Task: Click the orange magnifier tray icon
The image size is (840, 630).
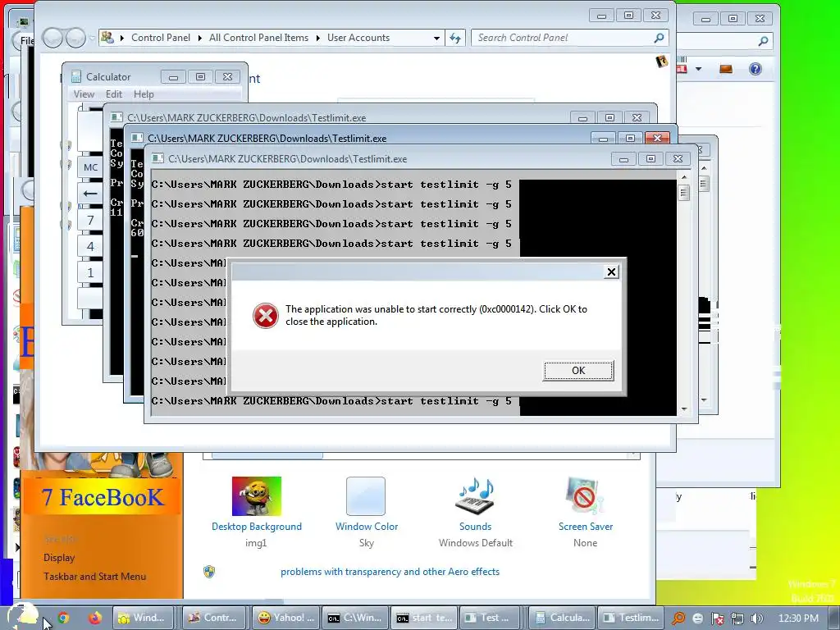Action: pos(678,619)
